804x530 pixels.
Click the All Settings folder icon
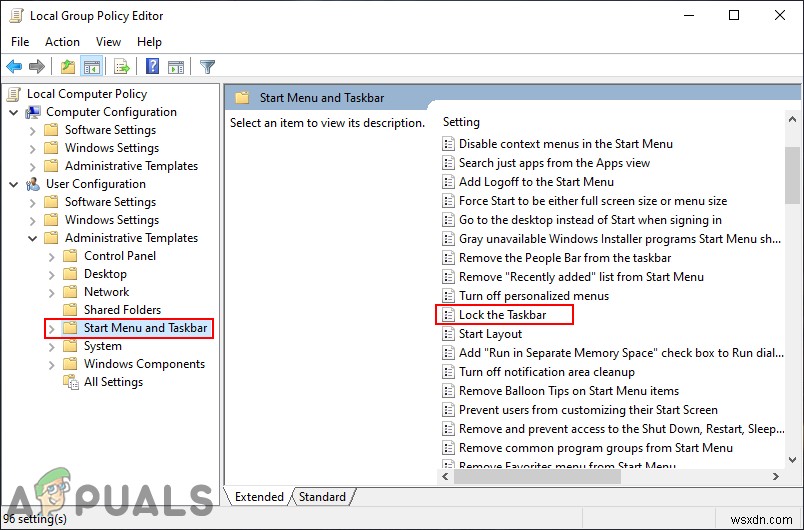[71, 382]
